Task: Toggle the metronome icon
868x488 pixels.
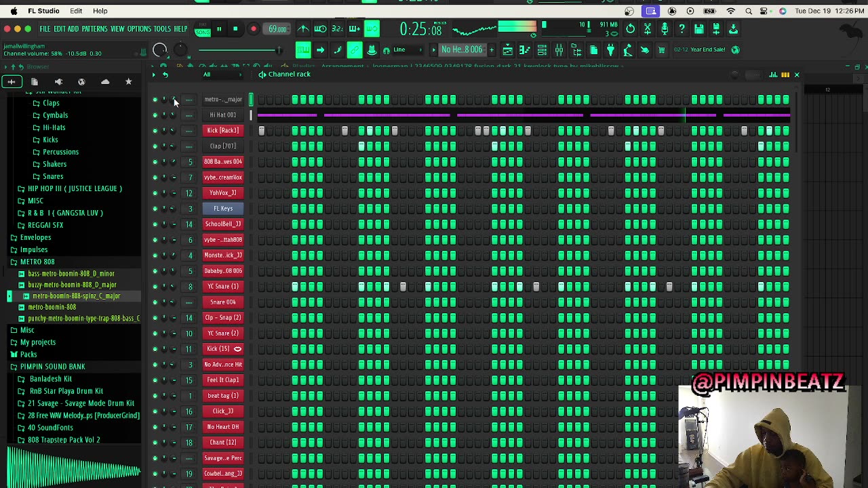Action: 304,28
